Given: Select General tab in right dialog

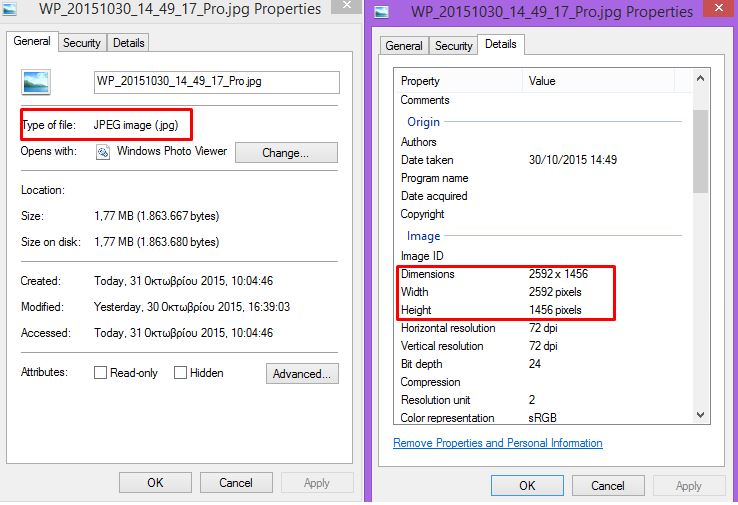Looking at the screenshot, I should [404, 46].
